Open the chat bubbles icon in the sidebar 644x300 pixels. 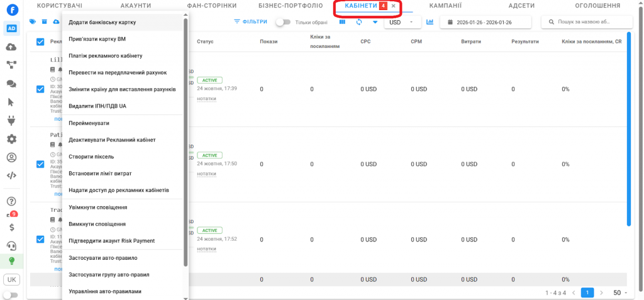click(11, 84)
